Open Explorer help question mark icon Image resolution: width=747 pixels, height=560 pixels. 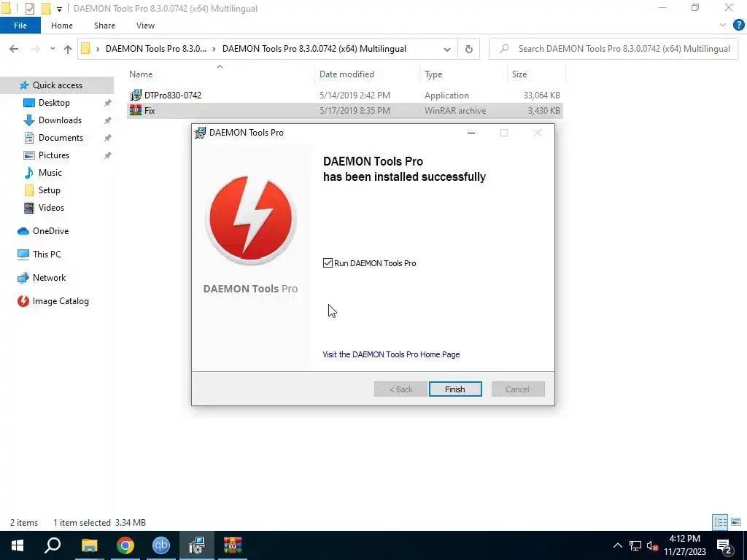pyautogui.click(x=738, y=26)
